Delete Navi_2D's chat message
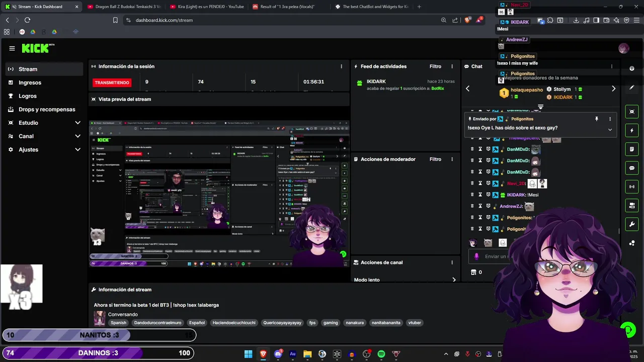Viewport: 644px width, 362px height. tap(472, 184)
